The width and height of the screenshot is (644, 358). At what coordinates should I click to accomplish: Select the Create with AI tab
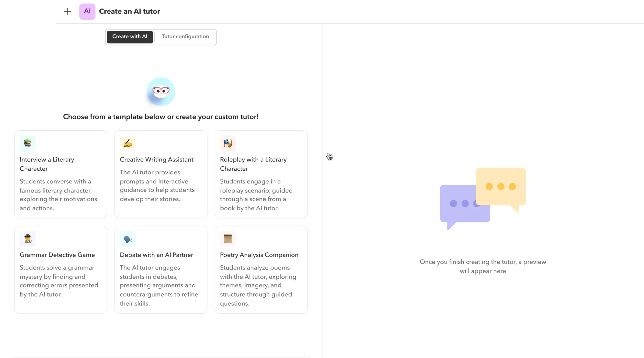(130, 36)
